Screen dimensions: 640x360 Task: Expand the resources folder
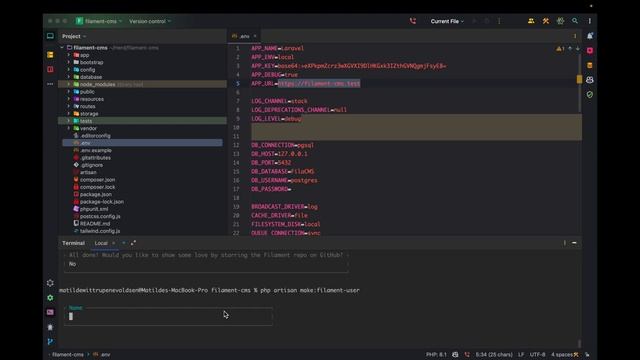coord(69,99)
